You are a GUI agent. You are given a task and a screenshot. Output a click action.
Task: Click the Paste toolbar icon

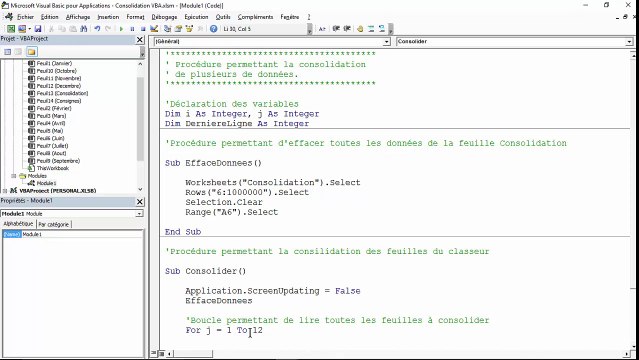73,29
